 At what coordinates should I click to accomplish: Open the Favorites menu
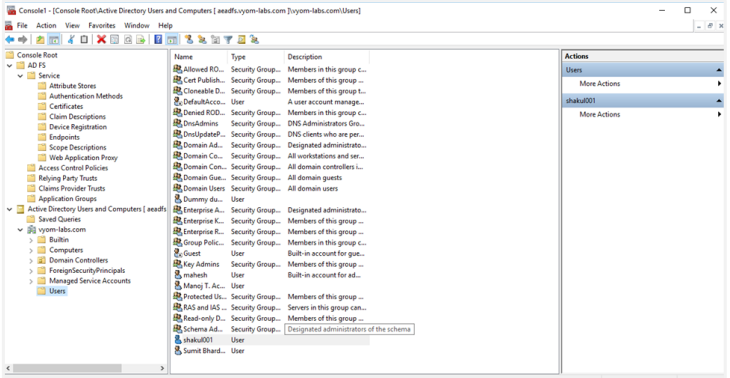(x=102, y=26)
